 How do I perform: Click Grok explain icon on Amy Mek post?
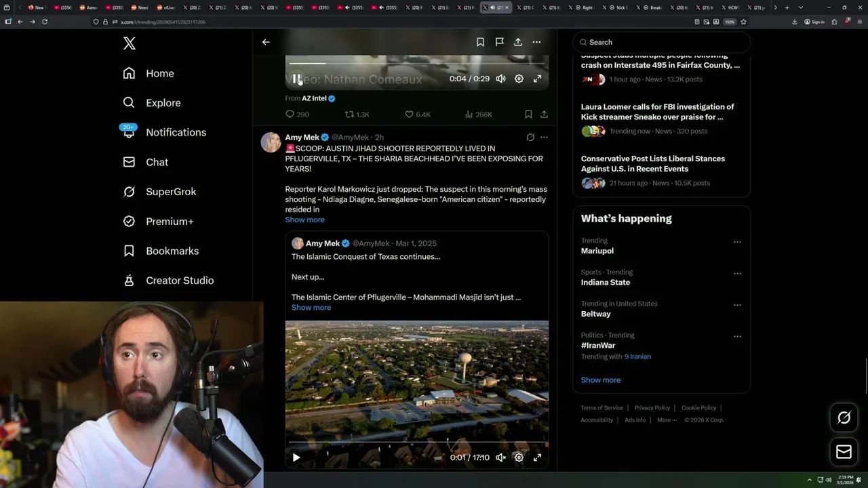pyautogui.click(x=530, y=138)
